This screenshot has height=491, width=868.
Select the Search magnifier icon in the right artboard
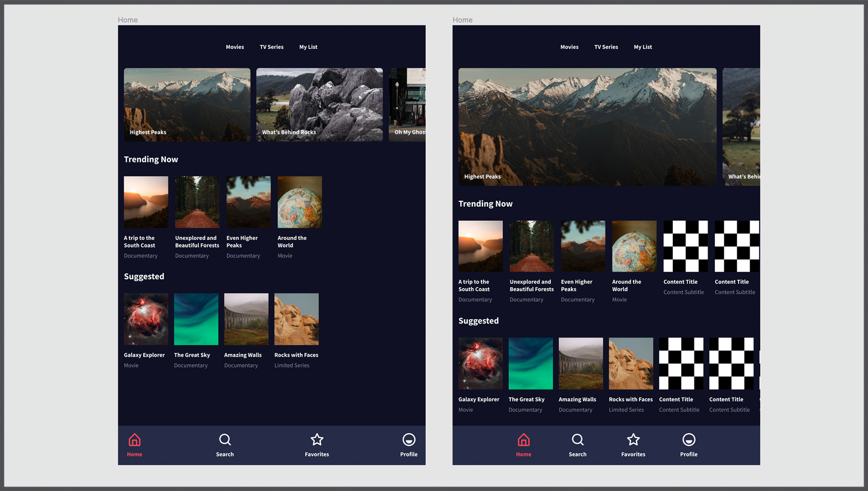click(x=578, y=440)
